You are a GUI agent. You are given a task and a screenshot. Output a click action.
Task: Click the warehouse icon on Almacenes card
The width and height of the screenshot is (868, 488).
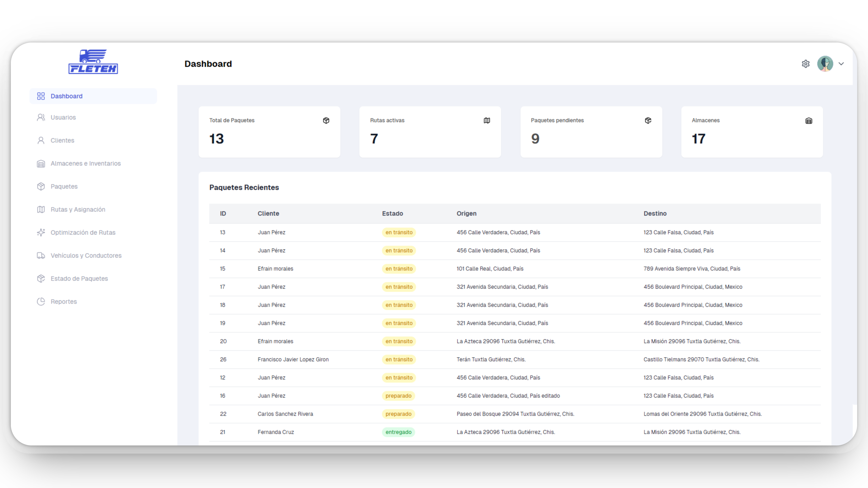point(809,120)
